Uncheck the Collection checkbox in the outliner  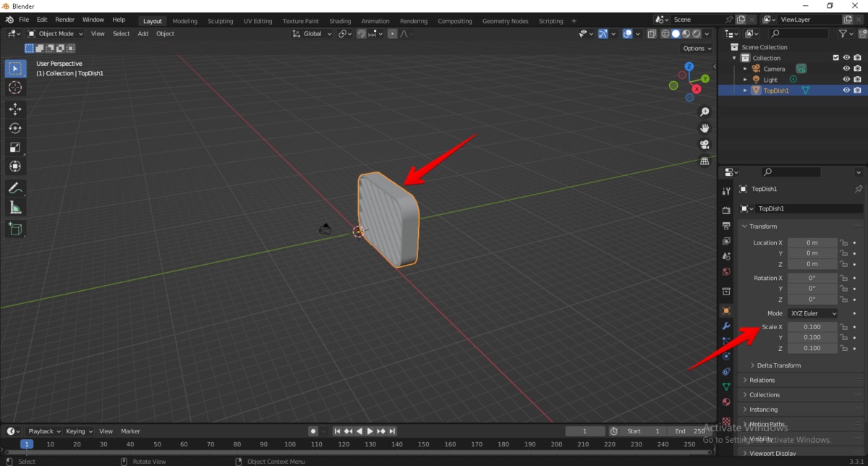click(x=835, y=57)
